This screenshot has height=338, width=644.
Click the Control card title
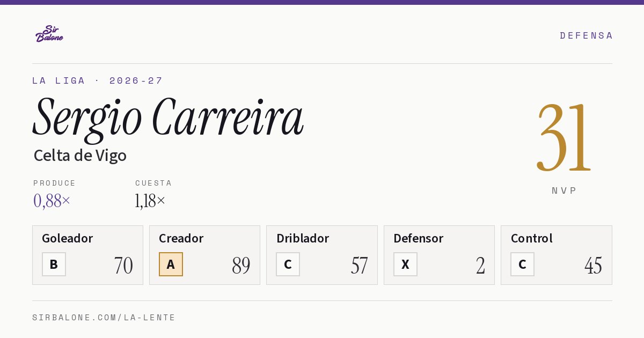click(x=531, y=238)
